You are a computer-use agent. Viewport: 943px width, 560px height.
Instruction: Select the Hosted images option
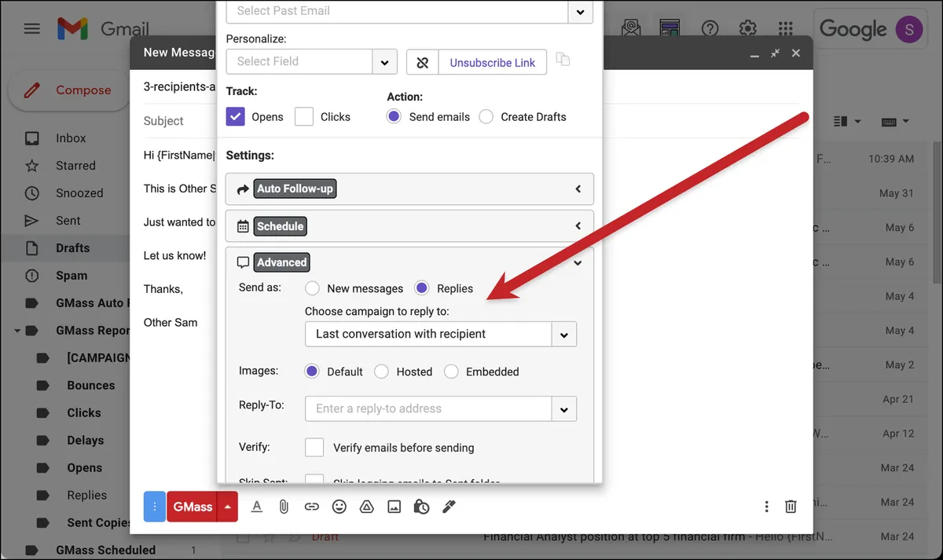point(381,372)
